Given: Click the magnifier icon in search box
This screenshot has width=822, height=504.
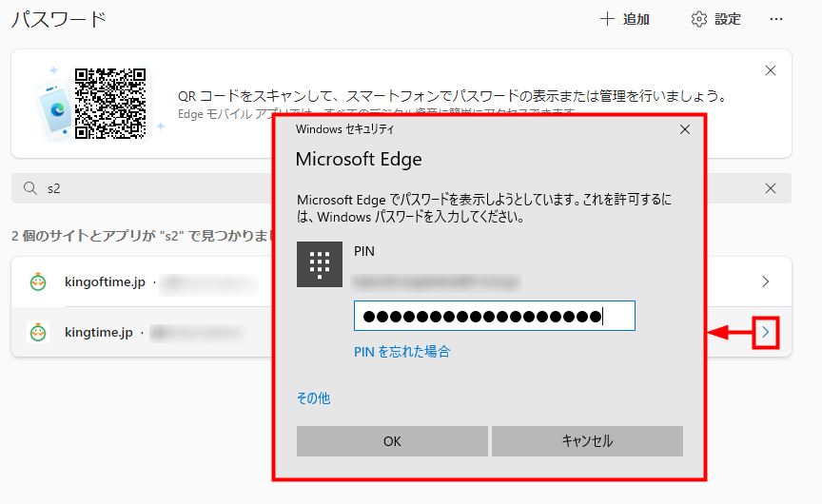Looking at the screenshot, I should (x=30, y=188).
